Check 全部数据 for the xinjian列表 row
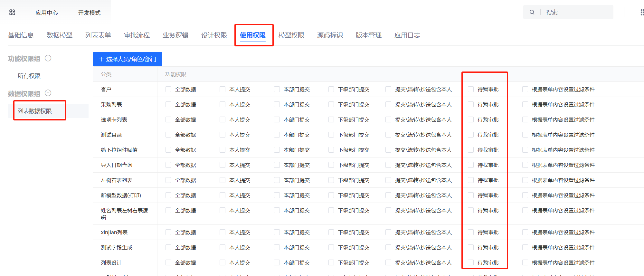This screenshot has width=644, height=276. pyautogui.click(x=168, y=232)
